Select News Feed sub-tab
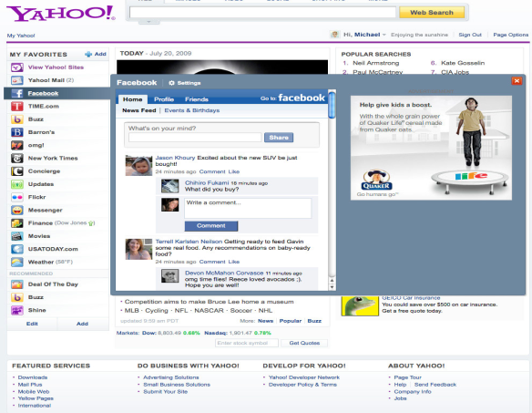 click(139, 110)
